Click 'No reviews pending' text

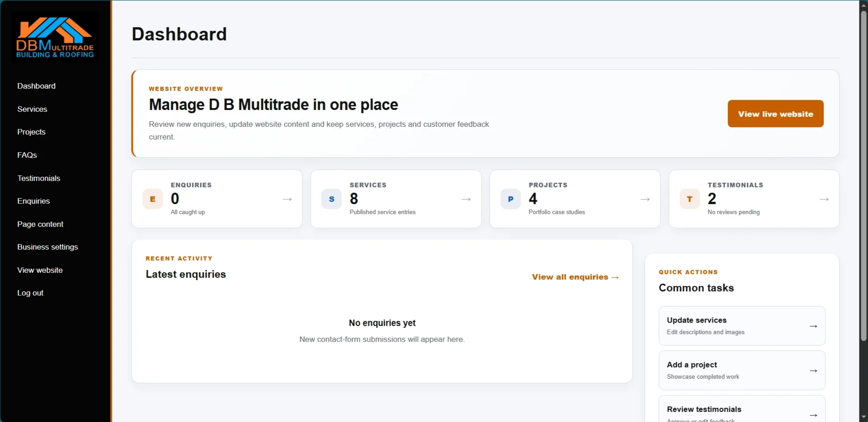pyautogui.click(x=733, y=212)
